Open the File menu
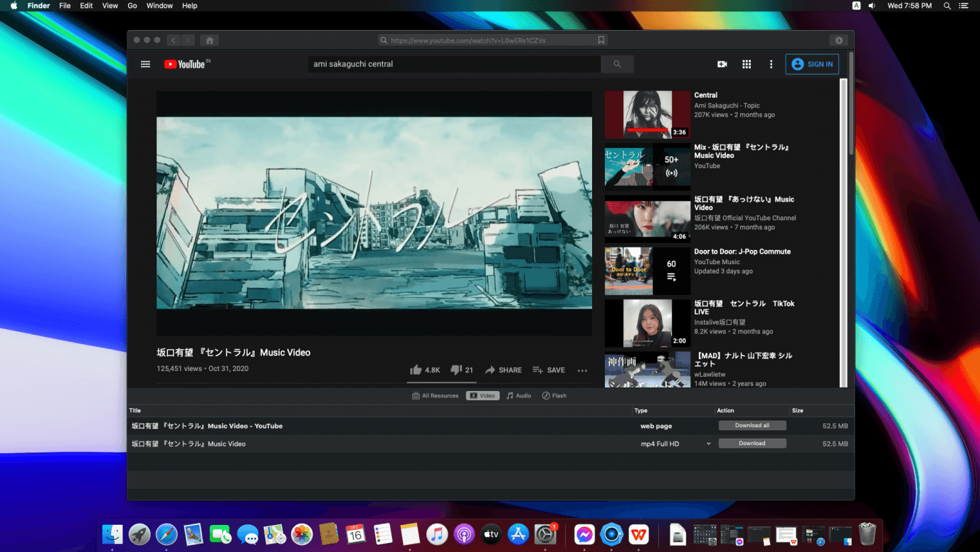Viewport: 980px width, 552px height. point(65,6)
